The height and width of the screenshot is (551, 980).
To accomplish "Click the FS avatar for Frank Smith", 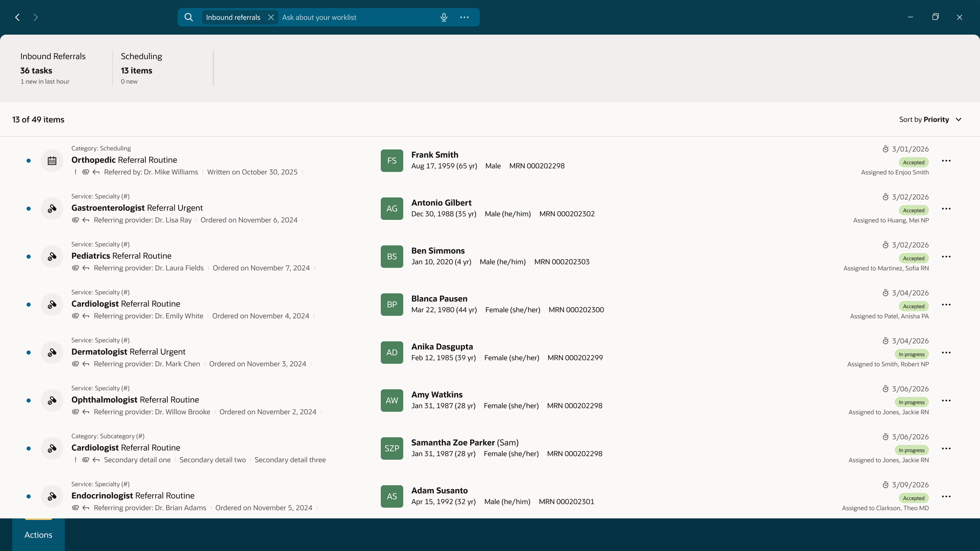I will (392, 161).
